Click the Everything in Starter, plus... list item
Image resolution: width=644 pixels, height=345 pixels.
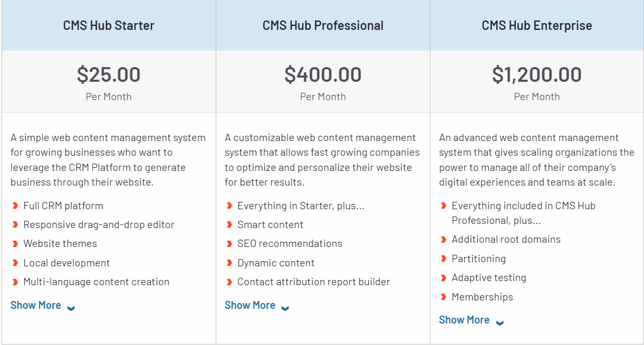coord(301,206)
